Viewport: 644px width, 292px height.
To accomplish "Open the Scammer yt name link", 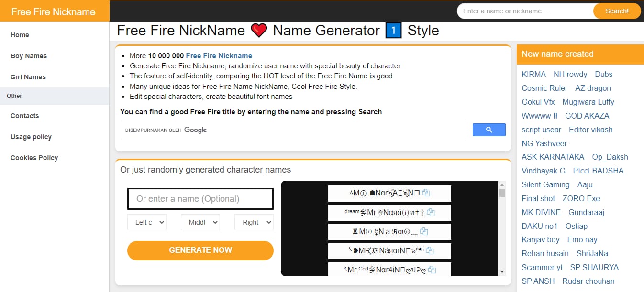I will (542, 268).
